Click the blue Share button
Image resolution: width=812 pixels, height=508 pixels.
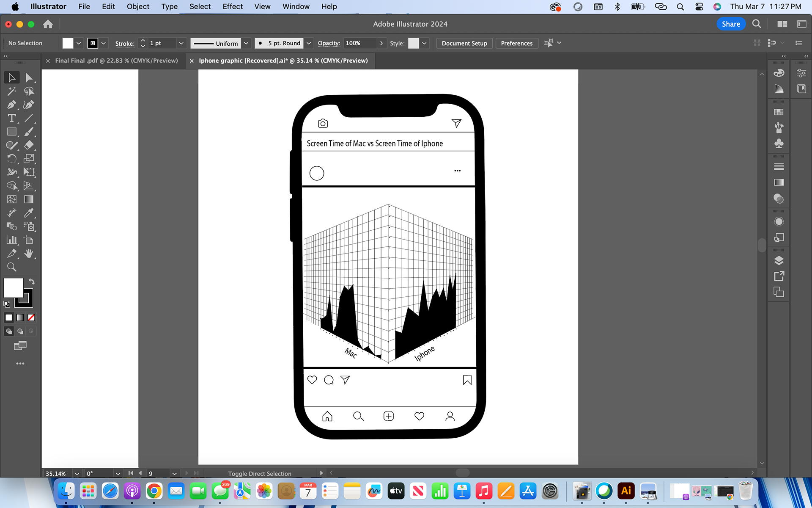(x=731, y=24)
